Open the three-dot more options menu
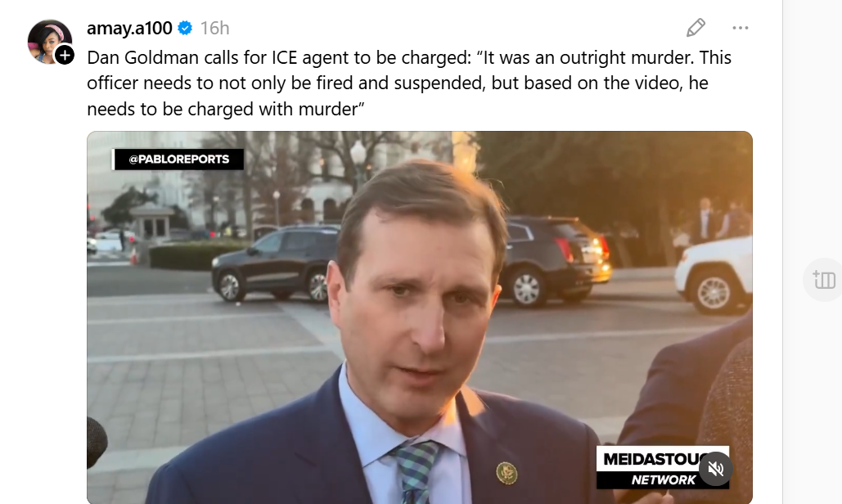This screenshot has height=504, width=842. (740, 28)
